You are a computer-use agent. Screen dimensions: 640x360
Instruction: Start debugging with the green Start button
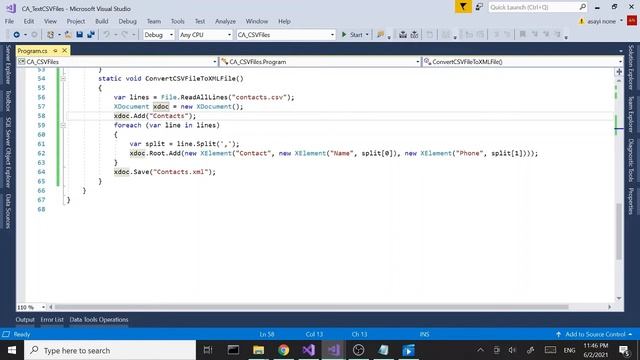point(352,35)
